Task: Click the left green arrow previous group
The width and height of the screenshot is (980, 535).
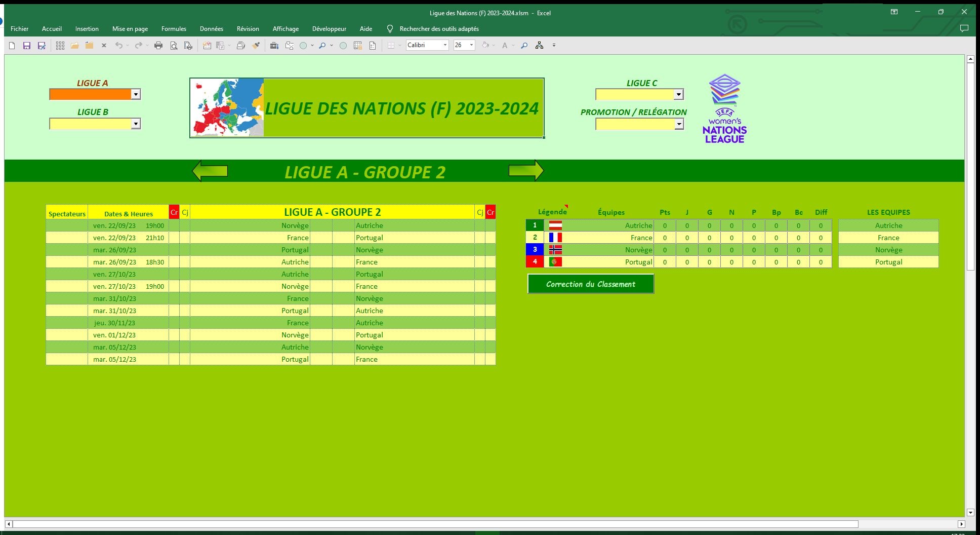Action: point(210,171)
